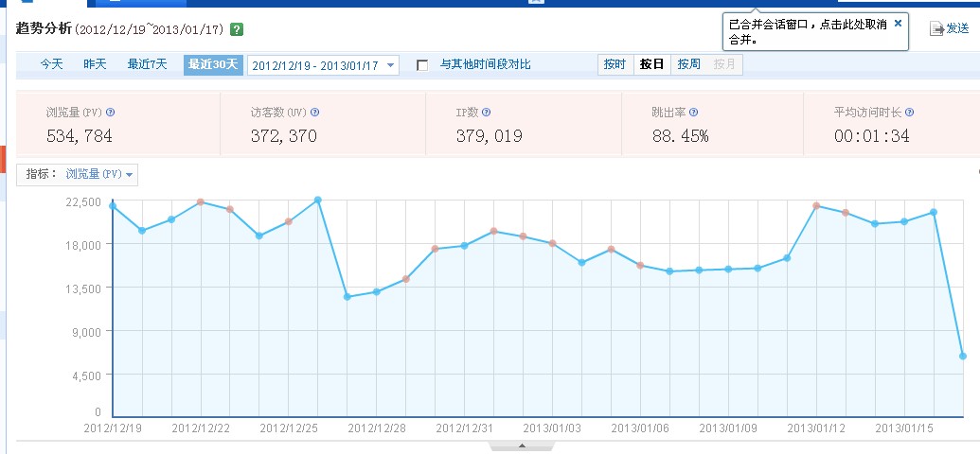Show help for 平均访问时长 metric
980x454 pixels.
point(909,112)
